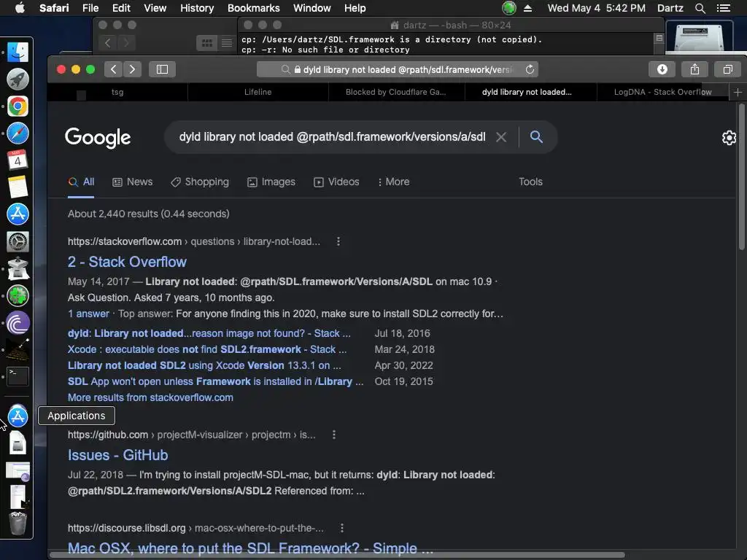The image size is (747, 560).
Task: Show all tabs overview button
Action: coord(727,69)
